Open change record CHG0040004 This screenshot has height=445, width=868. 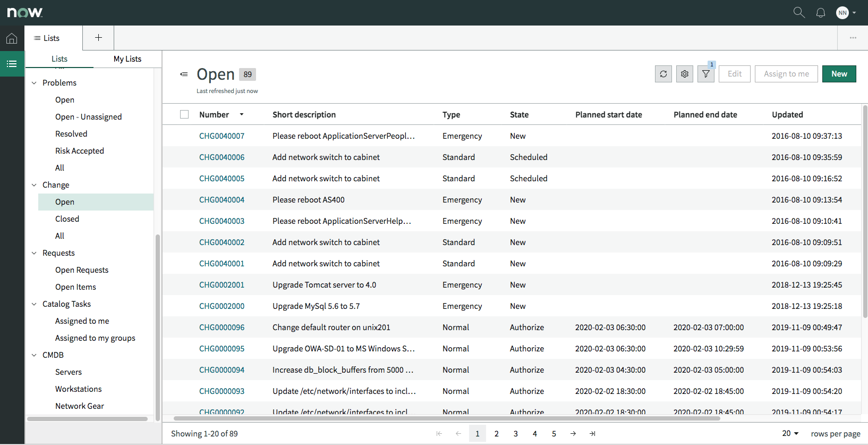tap(222, 200)
